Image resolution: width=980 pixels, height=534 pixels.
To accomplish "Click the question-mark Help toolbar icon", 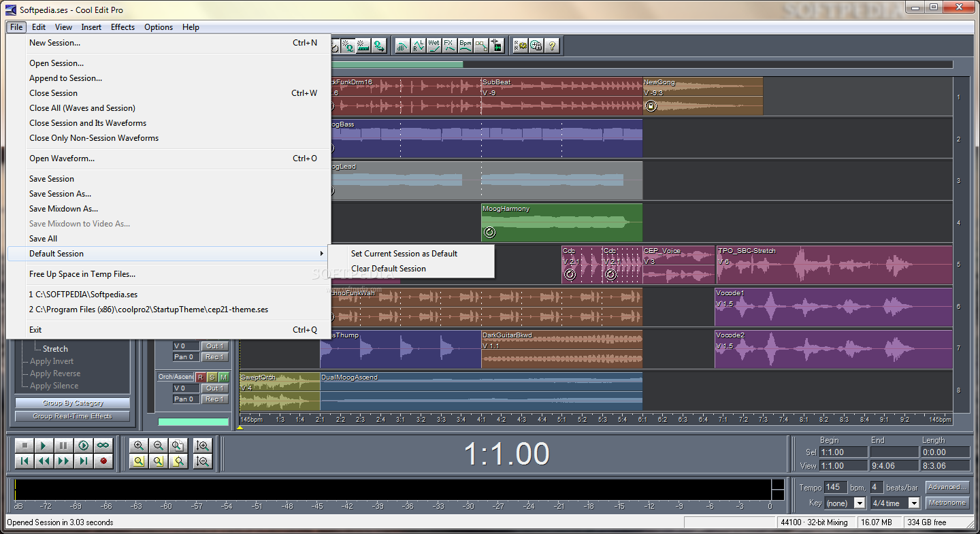I will point(552,46).
